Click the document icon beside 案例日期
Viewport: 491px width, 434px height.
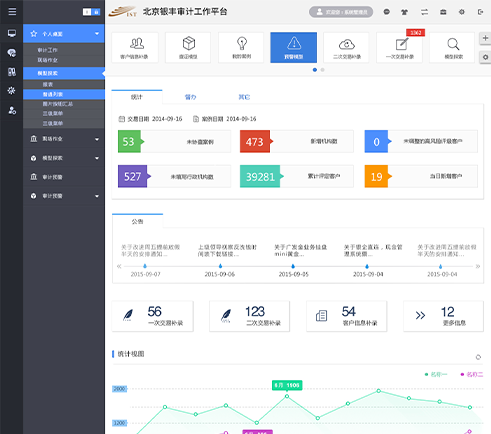(x=196, y=119)
